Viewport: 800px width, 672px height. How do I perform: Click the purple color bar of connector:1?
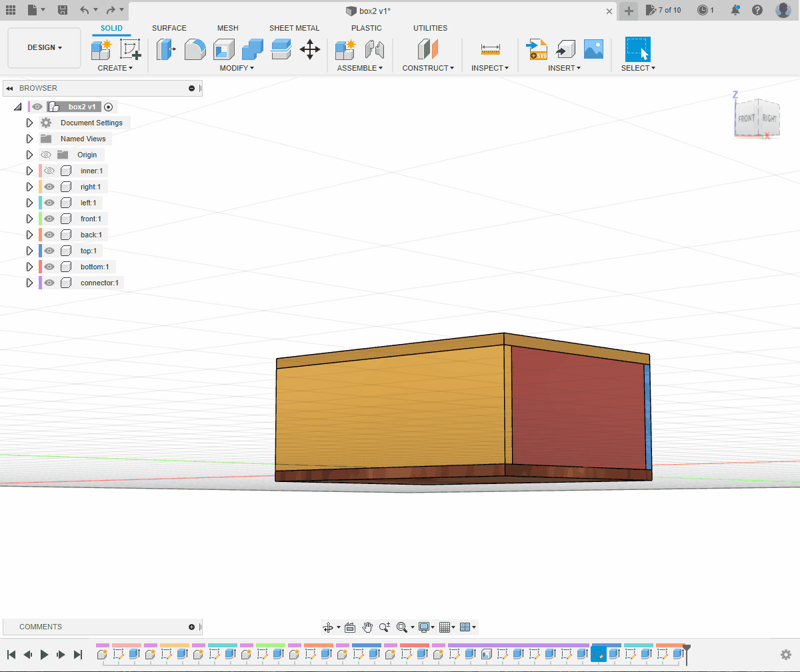click(41, 283)
